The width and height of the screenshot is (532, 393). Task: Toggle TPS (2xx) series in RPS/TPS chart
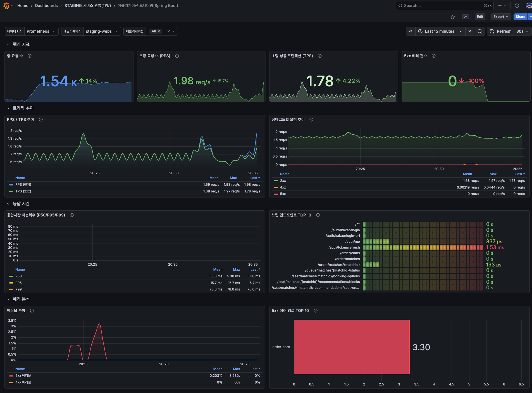[x=22, y=191]
